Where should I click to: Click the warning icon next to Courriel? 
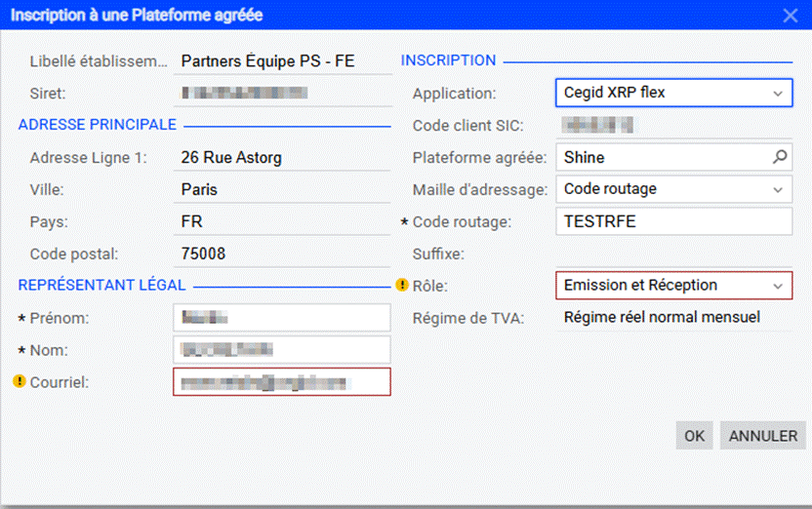coord(20,382)
